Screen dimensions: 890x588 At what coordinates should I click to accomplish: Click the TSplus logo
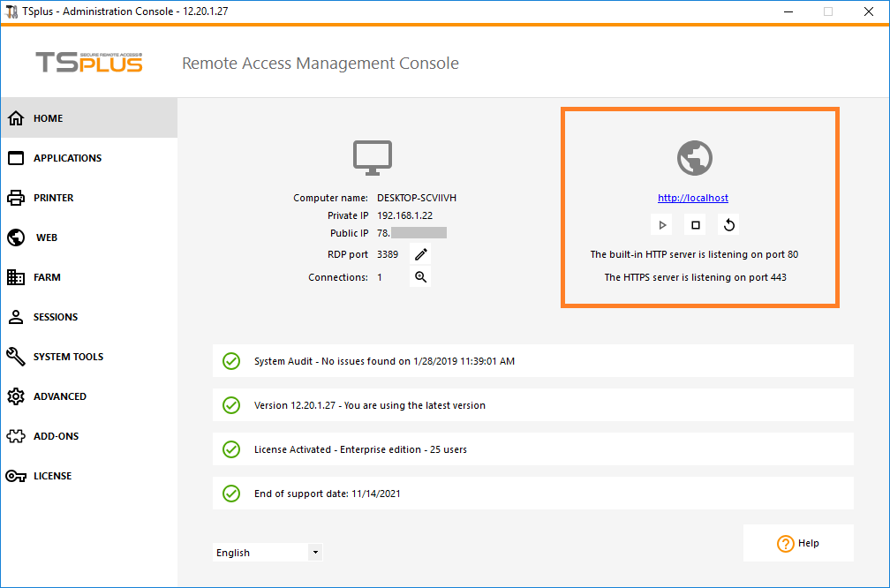(x=89, y=63)
